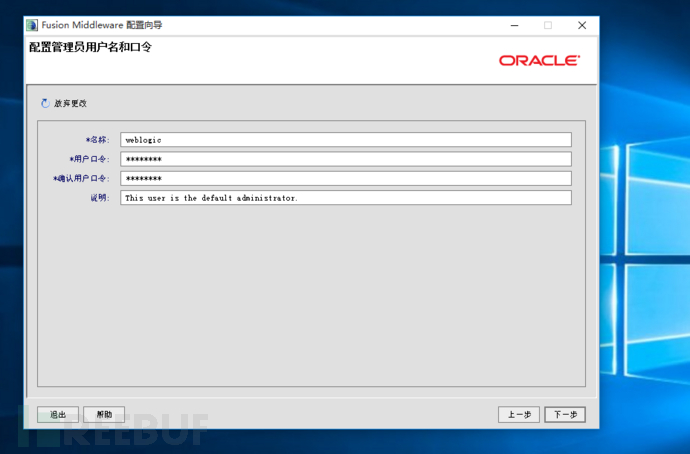Image resolution: width=690 pixels, height=454 pixels.
Task: Click the 说明 description field
Action: click(346, 198)
